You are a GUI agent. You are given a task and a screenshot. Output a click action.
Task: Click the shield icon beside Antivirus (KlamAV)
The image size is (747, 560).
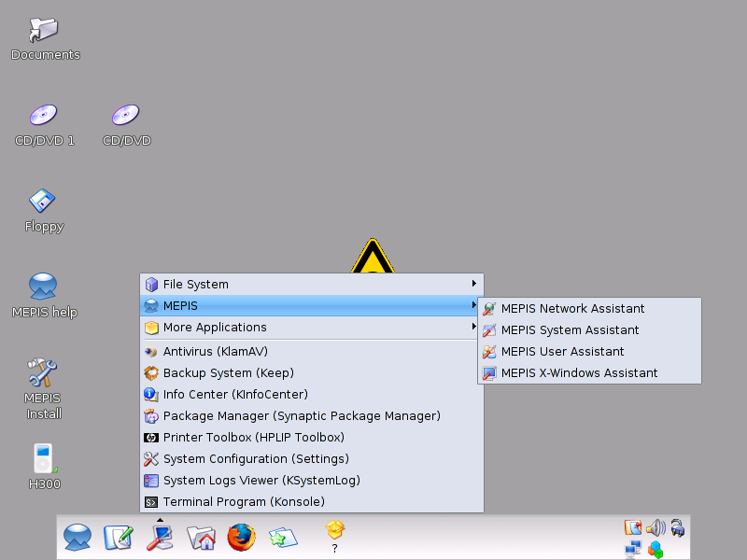151,352
